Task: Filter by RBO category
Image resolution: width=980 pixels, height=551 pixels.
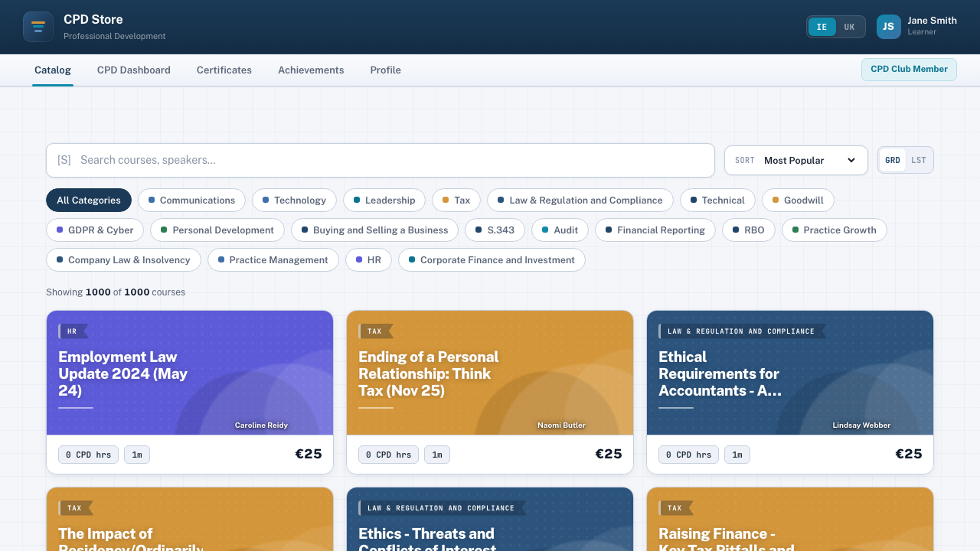Action: [x=749, y=230]
